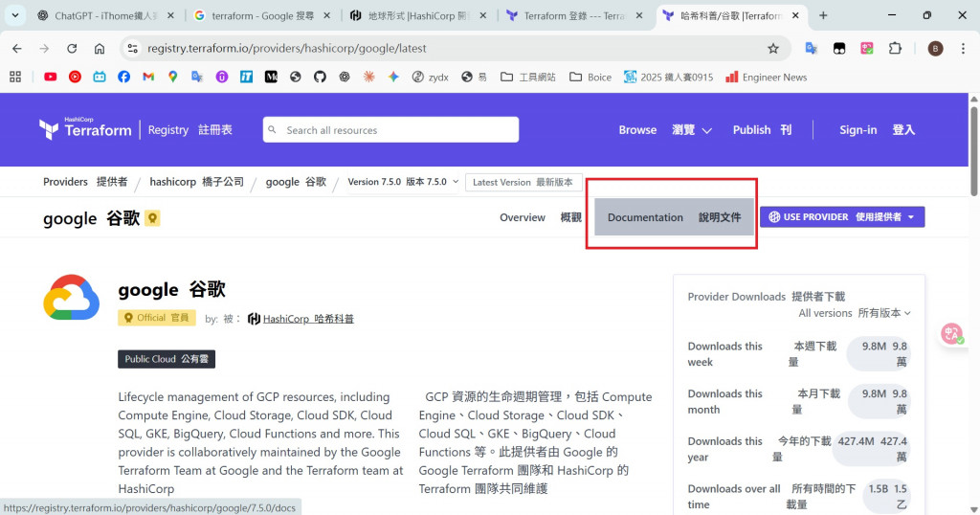
Task: Click the Google Translate extension in toolbar
Action: tap(812, 48)
